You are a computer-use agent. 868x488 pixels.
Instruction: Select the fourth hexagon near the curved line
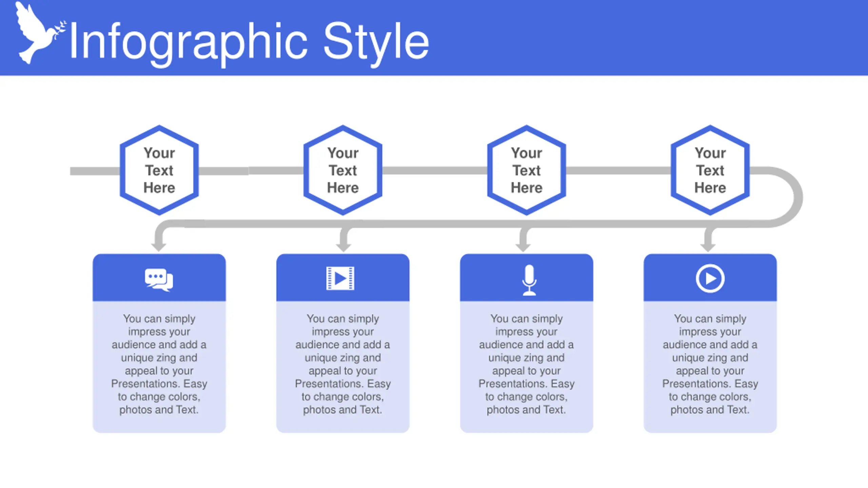710,170
